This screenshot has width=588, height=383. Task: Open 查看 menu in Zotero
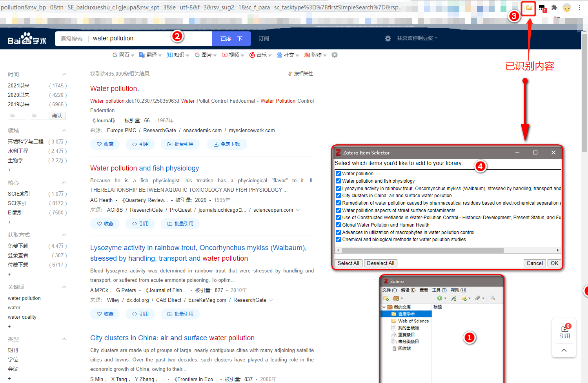coord(424,290)
